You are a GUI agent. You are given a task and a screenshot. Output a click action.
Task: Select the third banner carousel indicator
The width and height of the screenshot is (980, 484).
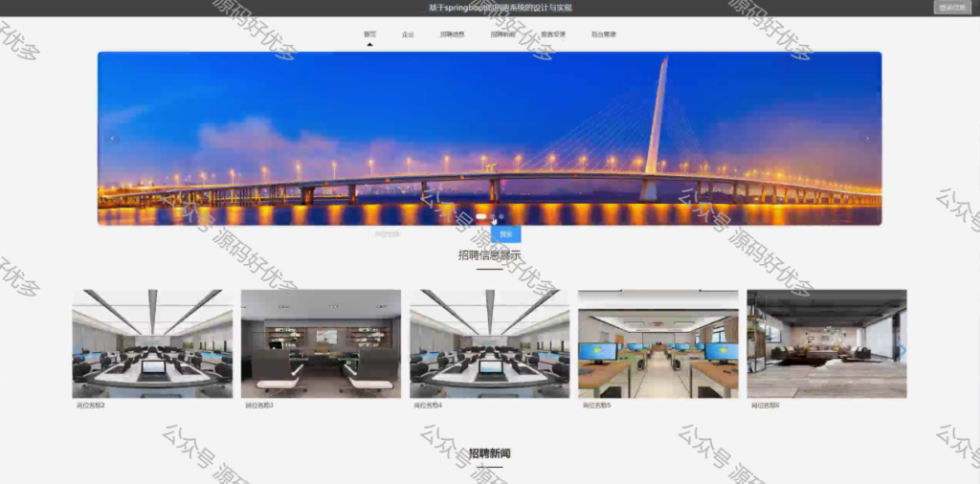[x=501, y=217]
